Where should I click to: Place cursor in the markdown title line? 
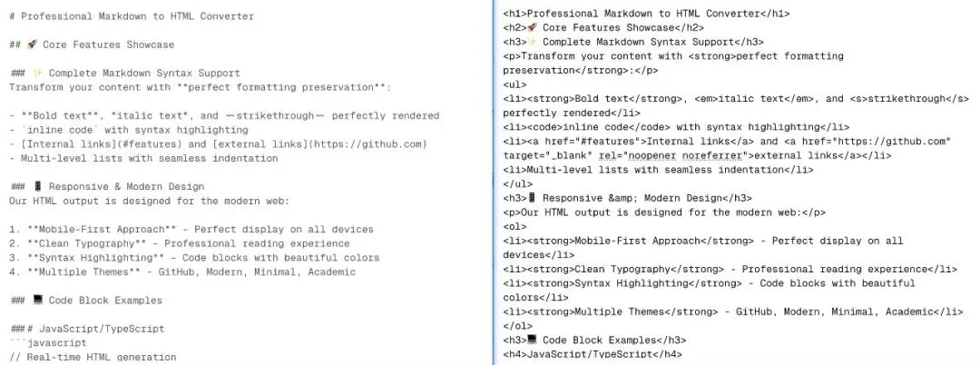[132, 16]
